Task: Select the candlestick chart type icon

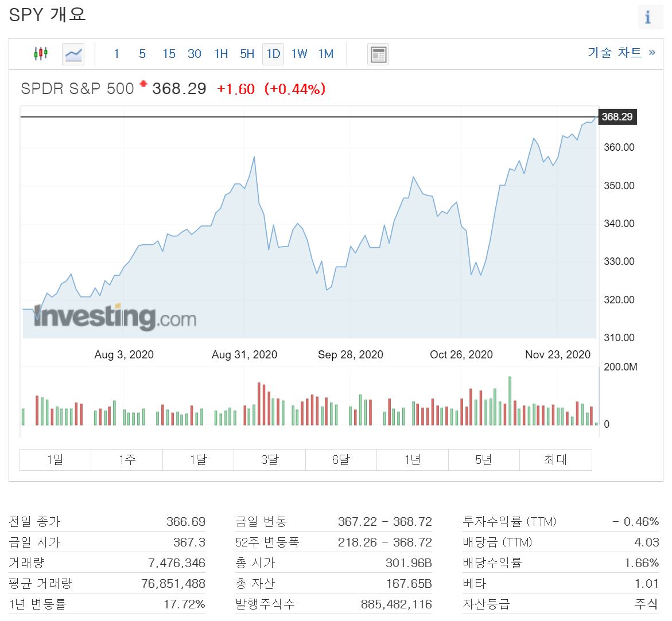Action: pos(40,53)
